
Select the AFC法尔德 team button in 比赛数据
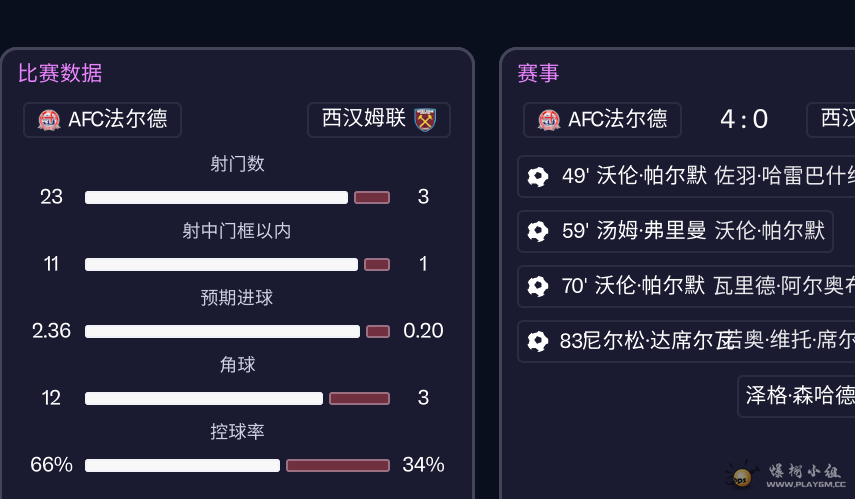pyautogui.click(x=102, y=120)
